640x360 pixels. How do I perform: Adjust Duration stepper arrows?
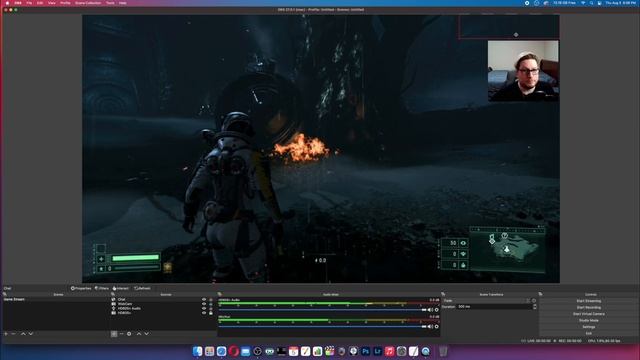point(534,307)
